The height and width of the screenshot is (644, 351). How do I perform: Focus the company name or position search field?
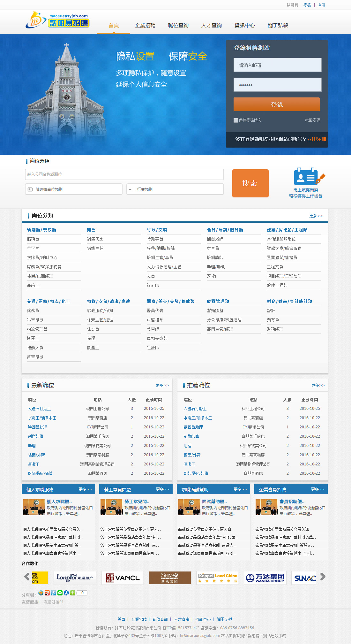(124, 174)
